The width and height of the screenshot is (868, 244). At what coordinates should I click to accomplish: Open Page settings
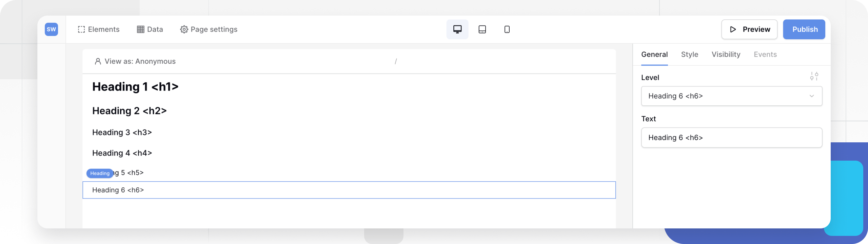click(x=209, y=29)
